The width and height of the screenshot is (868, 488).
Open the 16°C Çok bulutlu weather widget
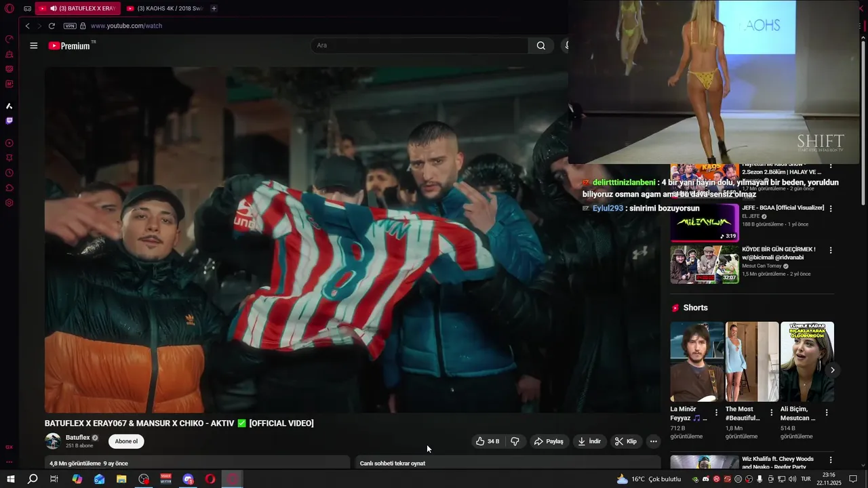(648, 479)
